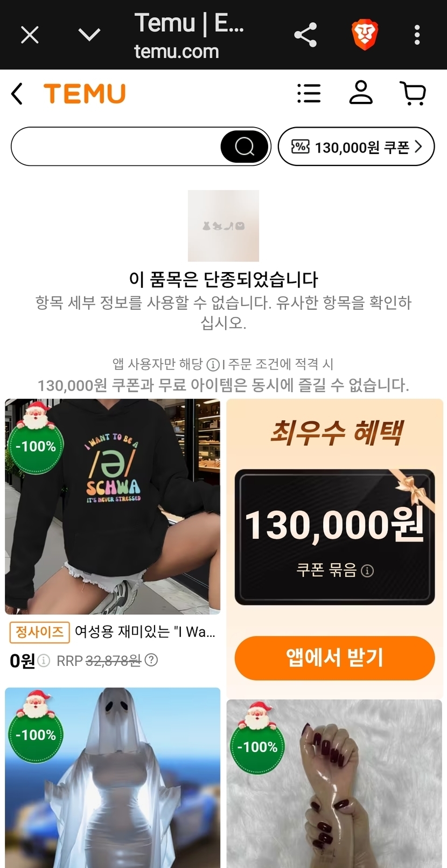447x868 pixels.
Task: Open the ghost costume dress product
Action: point(113,777)
